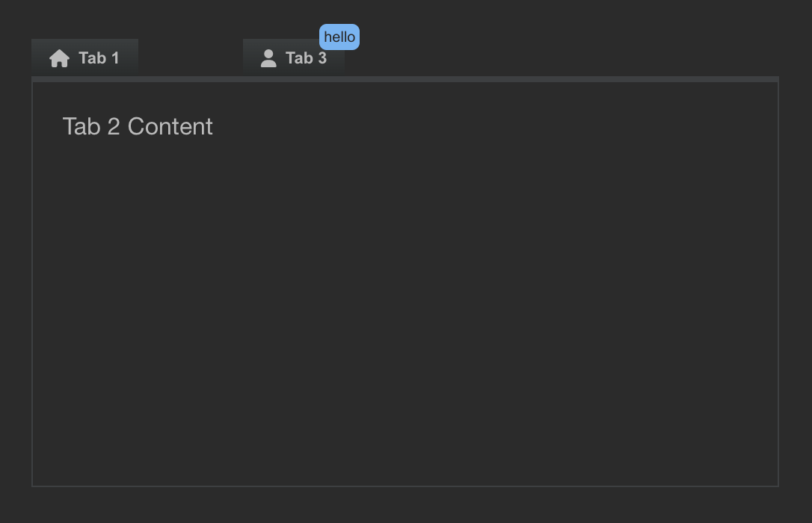Click the word Content in the panel heading

point(170,126)
